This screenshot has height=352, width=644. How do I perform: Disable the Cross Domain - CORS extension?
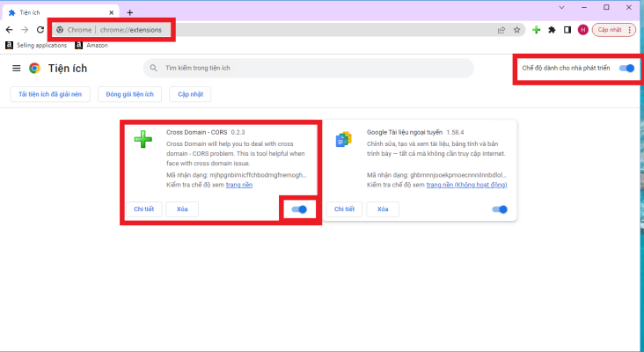pos(300,209)
